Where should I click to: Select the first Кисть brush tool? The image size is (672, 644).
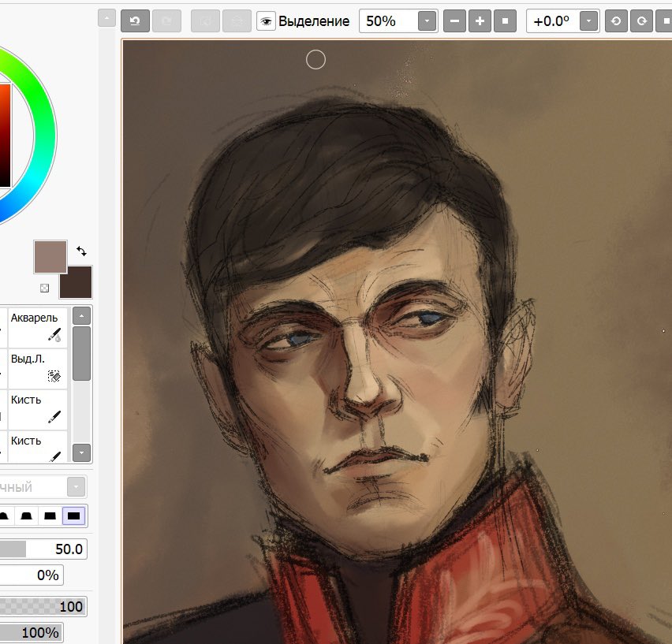pyautogui.click(x=38, y=410)
